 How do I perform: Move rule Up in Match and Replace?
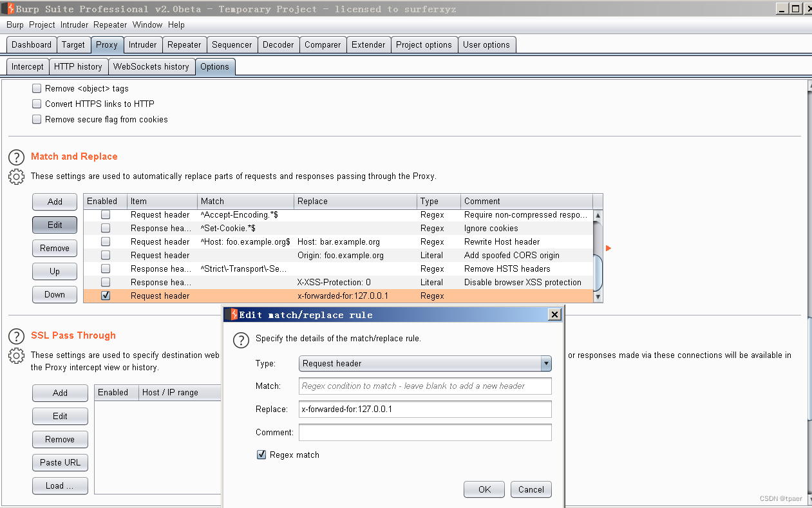55,271
